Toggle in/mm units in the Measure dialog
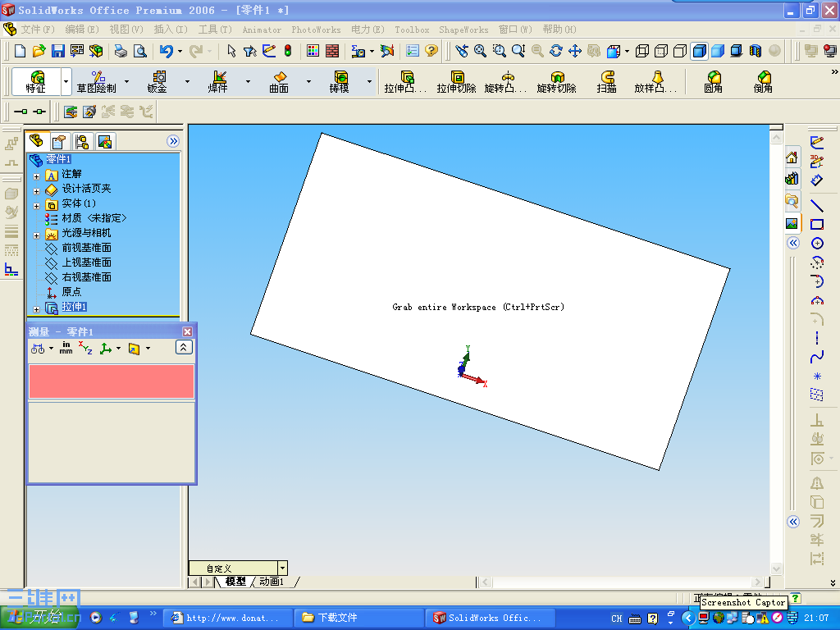 [x=66, y=348]
